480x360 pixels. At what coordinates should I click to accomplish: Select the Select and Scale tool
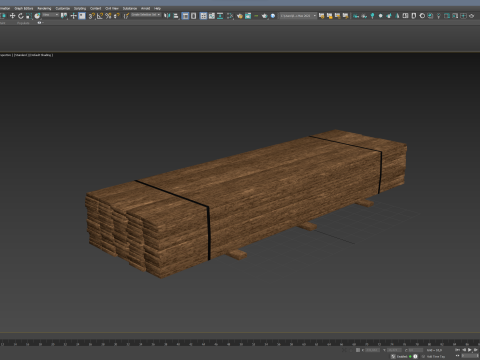(29, 16)
